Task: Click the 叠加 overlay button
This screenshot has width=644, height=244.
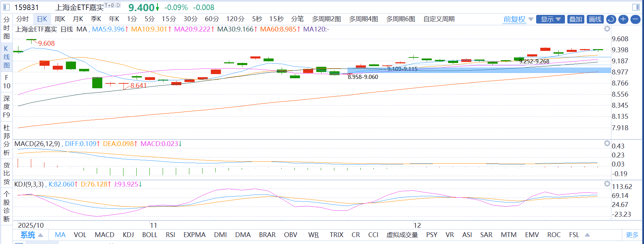Action: pos(576,19)
